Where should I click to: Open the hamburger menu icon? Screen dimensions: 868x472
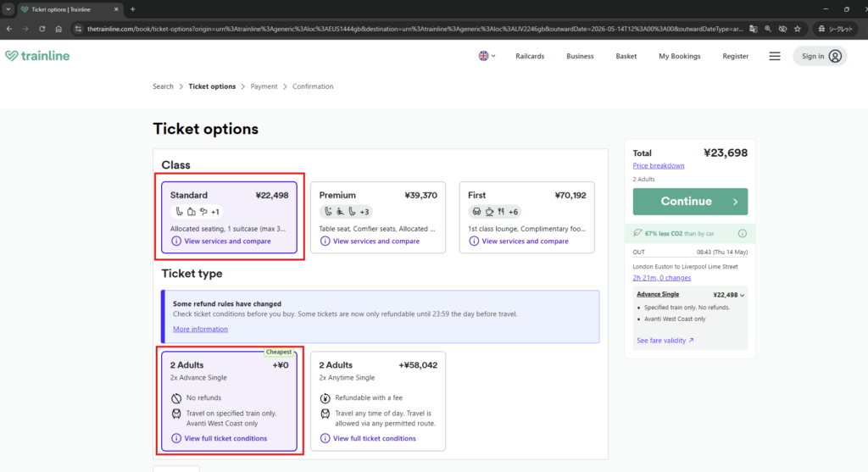774,56
